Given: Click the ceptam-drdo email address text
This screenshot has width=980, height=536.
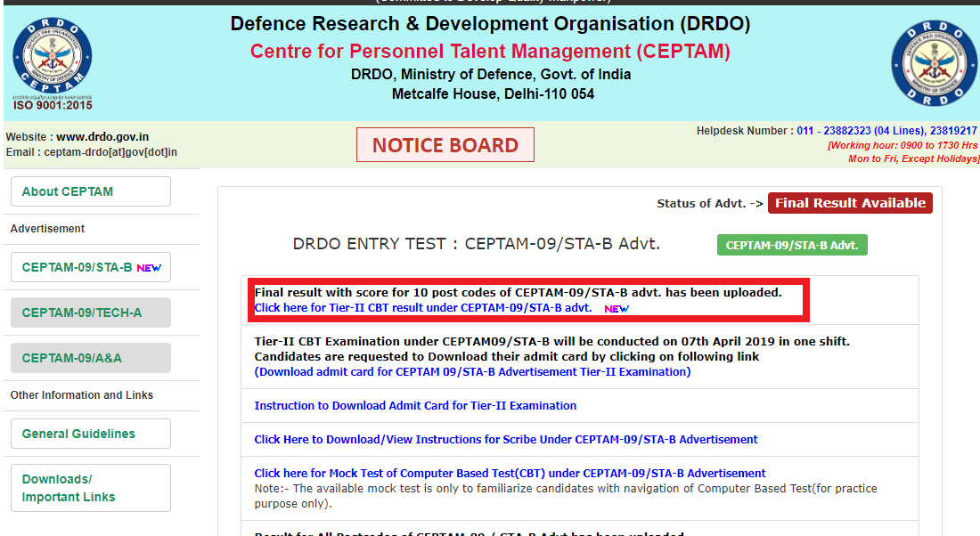Looking at the screenshot, I should click(110, 152).
